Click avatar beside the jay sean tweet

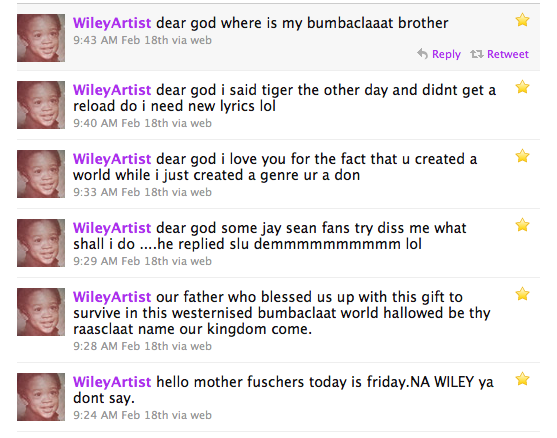point(41,243)
